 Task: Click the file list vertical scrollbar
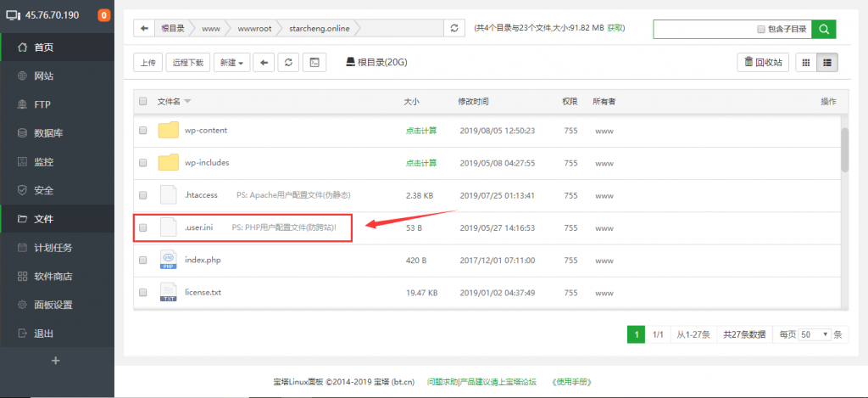(845, 149)
